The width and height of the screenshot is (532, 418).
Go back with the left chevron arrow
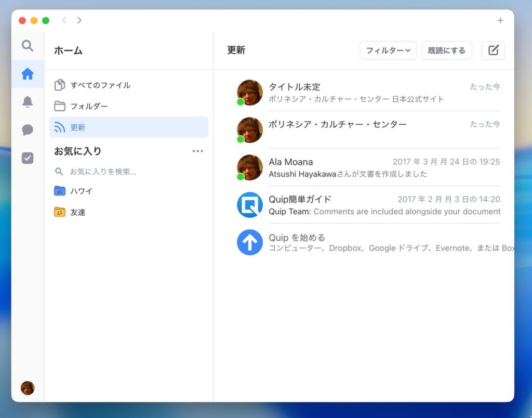click(64, 20)
